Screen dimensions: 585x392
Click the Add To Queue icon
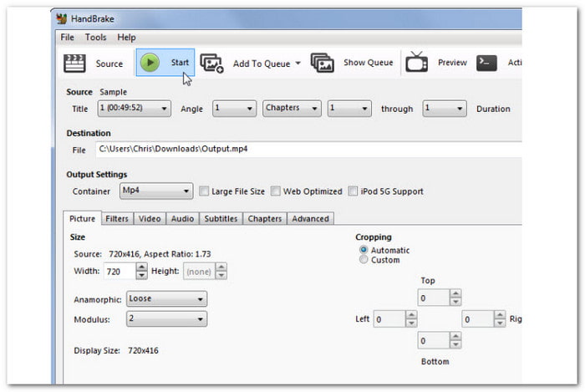pyautogui.click(x=212, y=64)
